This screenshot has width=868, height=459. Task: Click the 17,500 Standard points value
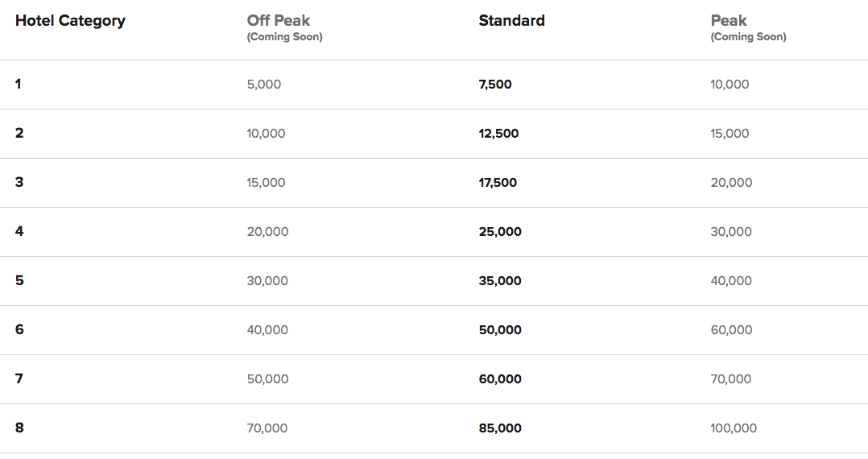point(498,183)
